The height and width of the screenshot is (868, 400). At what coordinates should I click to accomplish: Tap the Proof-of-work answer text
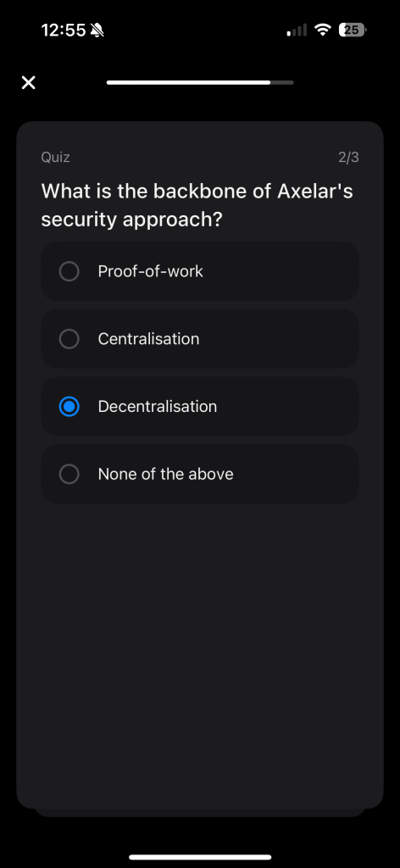151,271
